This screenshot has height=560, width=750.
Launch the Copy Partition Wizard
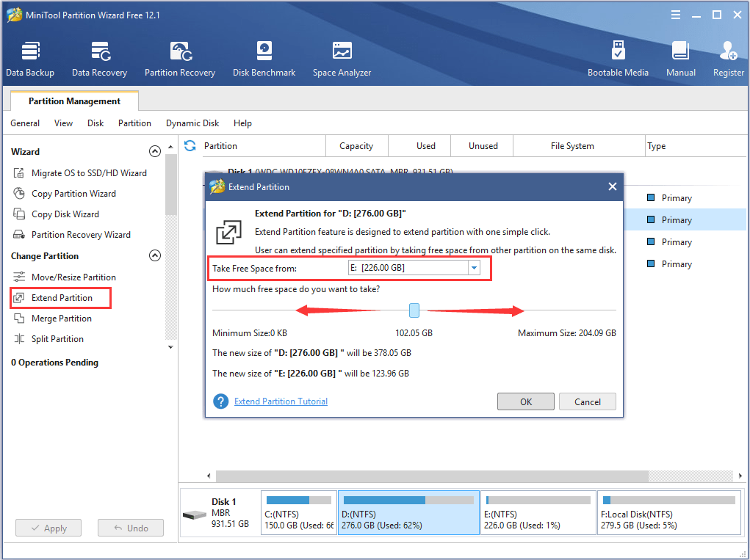pos(65,194)
